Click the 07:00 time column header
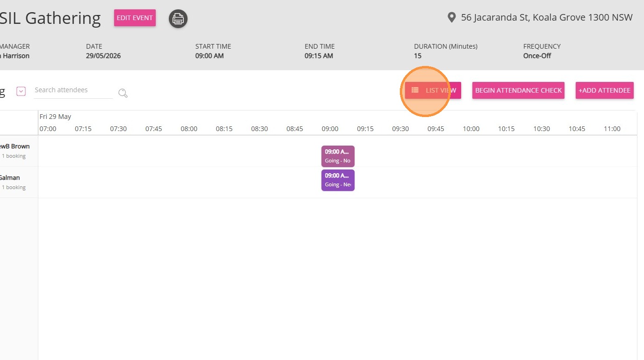This screenshot has width=644, height=360. click(x=48, y=129)
